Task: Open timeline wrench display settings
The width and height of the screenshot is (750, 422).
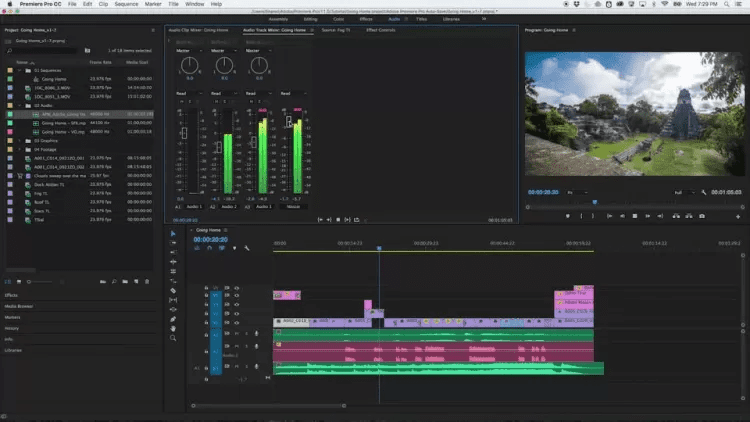Action: click(246, 248)
